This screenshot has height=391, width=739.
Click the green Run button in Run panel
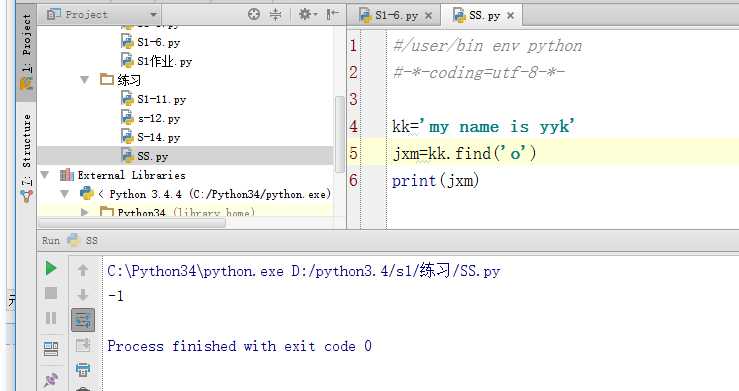pyautogui.click(x=51, y=269)
